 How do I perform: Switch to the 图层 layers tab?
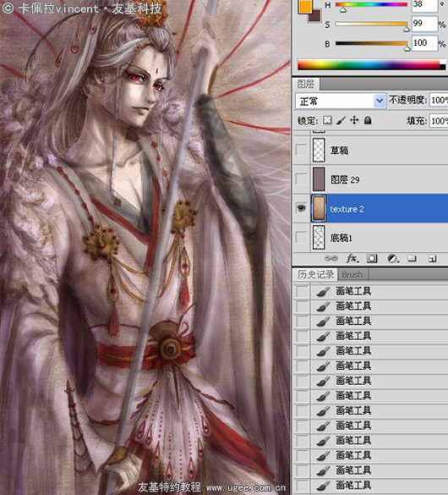(x=306, y=84)
